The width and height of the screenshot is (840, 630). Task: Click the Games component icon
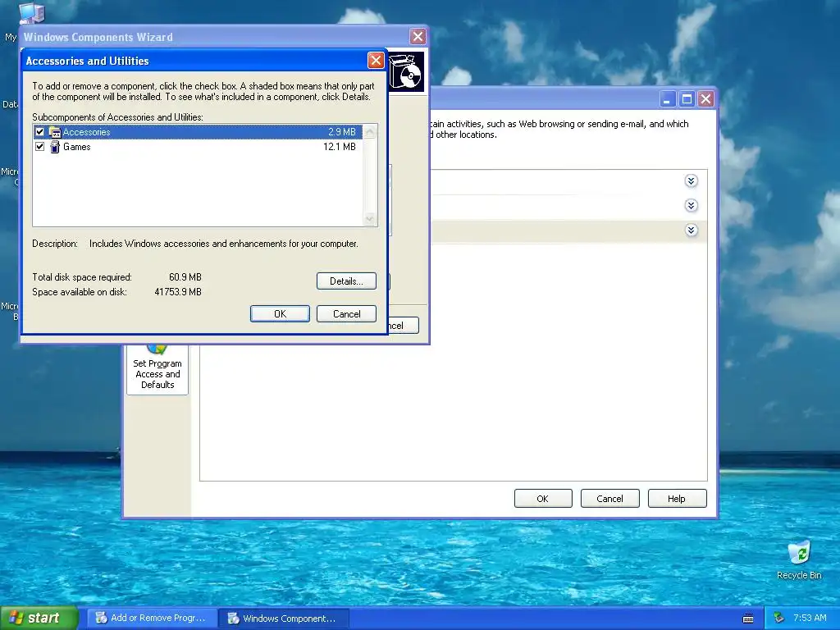(55, 147)
